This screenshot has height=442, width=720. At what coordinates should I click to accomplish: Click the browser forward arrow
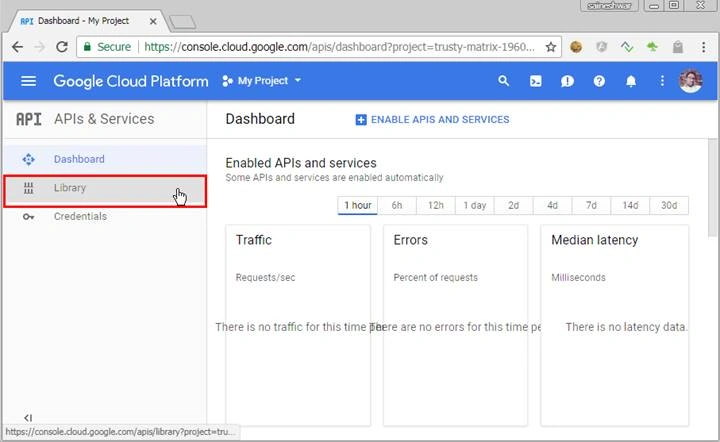click(x=40, y=47)
